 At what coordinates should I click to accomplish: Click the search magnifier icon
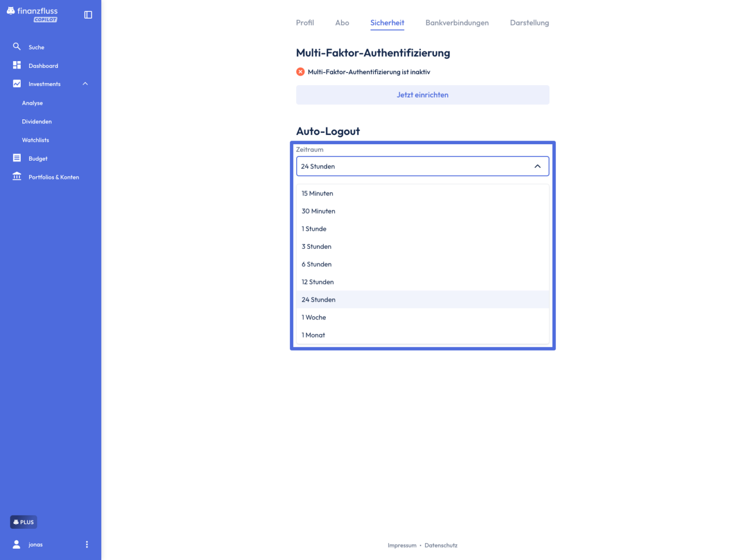pyautogui.click(x=17, y=47)
